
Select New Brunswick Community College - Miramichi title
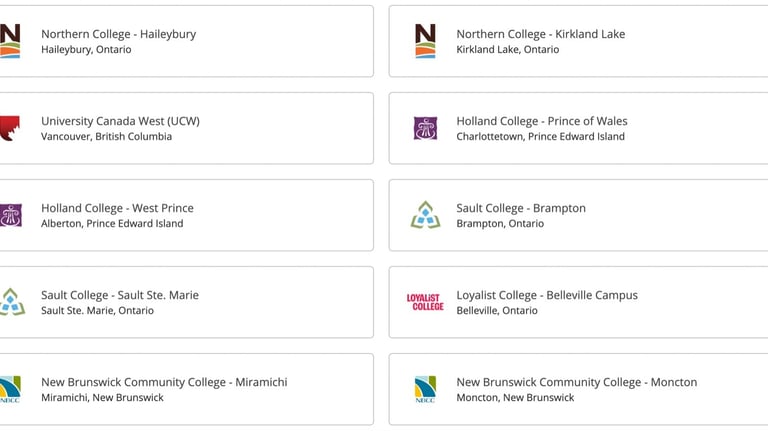coord(164,382)
